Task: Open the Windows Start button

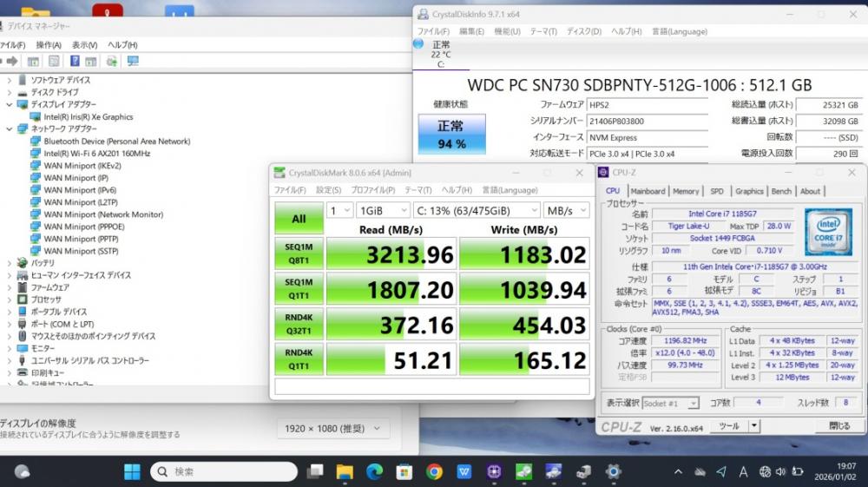Action: pyautogui.click(x=132, y=471)
